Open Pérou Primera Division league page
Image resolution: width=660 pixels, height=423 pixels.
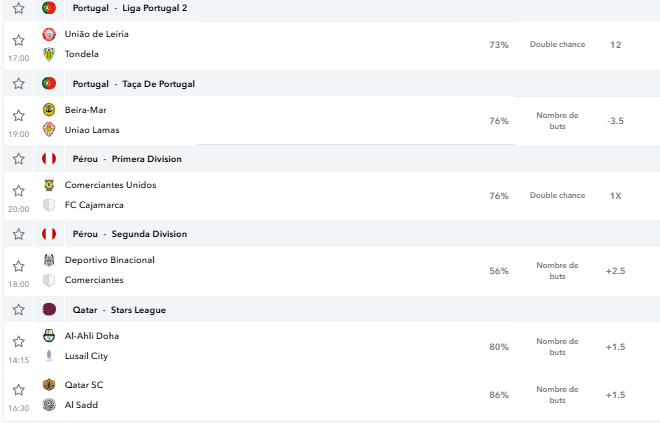[x=127, y=159]
